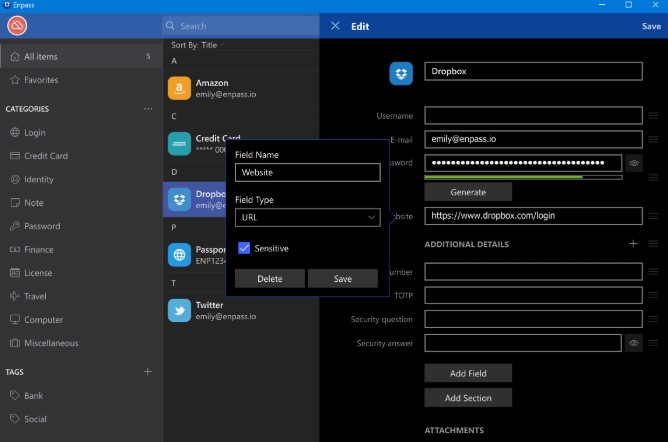Open the Sort By Title dropdown
The width and height of the screenshot is (668, 442).
tap(198, 45)
